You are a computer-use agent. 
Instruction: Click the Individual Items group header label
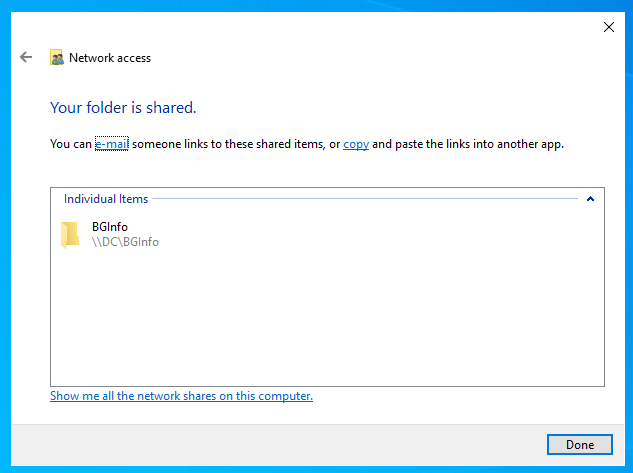(x=106, y=199)
